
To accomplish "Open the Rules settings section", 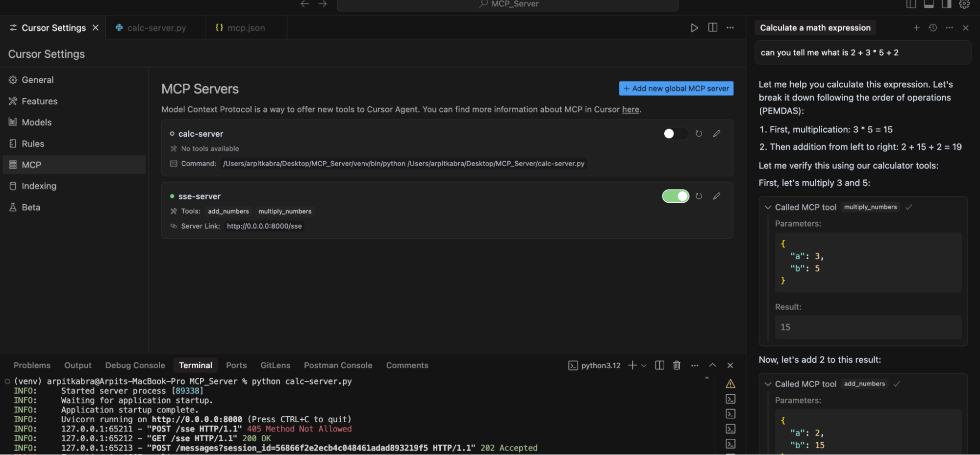I will (x=32, y=144).
